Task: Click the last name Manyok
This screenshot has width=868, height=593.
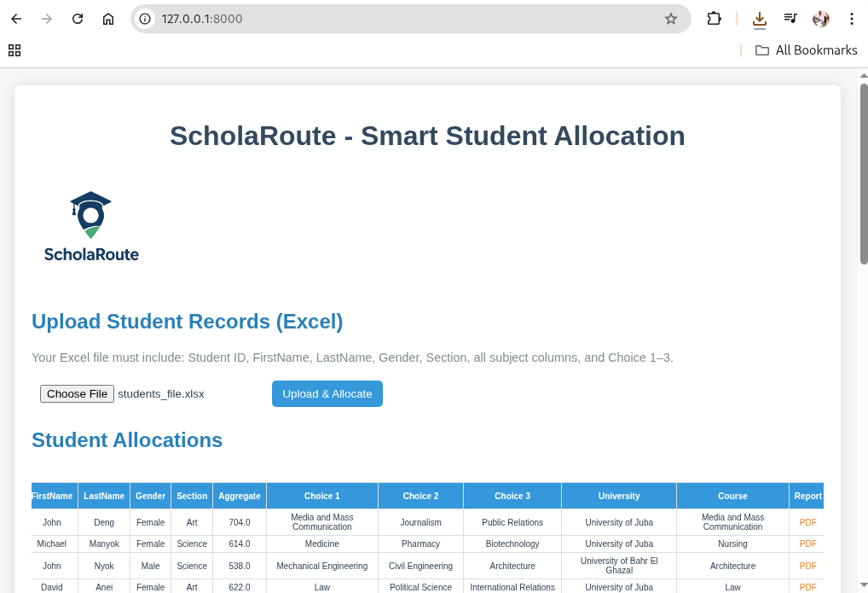Action: (104, 544)
